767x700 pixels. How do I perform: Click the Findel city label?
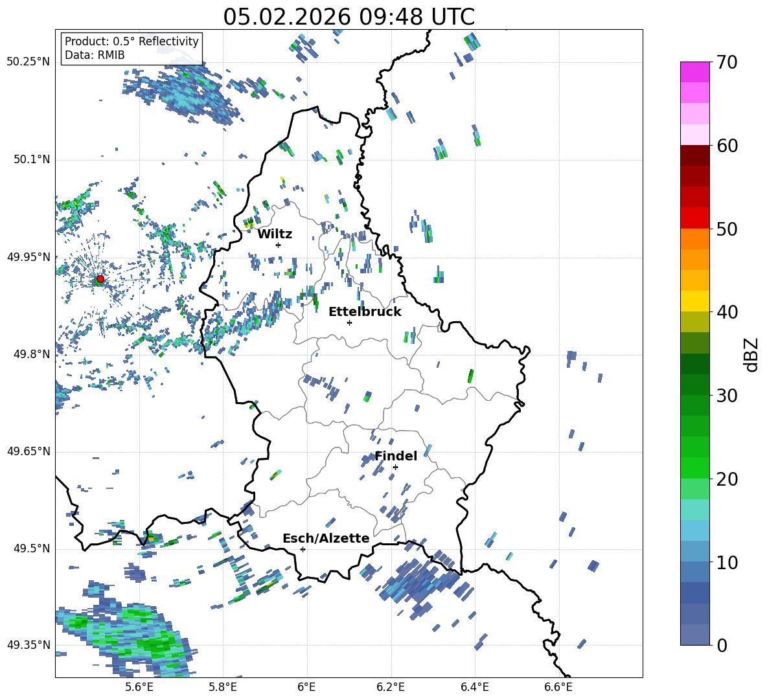click(396, 456)
